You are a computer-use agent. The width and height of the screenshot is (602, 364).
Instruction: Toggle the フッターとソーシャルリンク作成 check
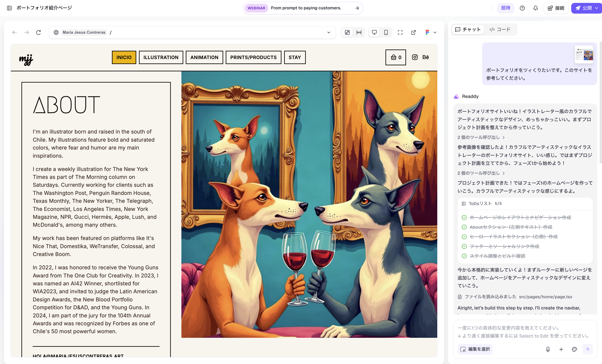pos(464,246)
